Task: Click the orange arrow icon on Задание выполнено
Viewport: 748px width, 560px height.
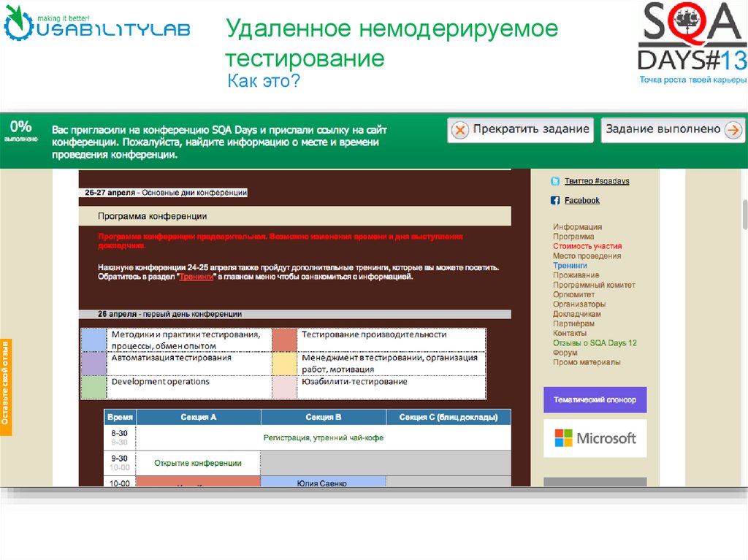Action: coord(733,130)
